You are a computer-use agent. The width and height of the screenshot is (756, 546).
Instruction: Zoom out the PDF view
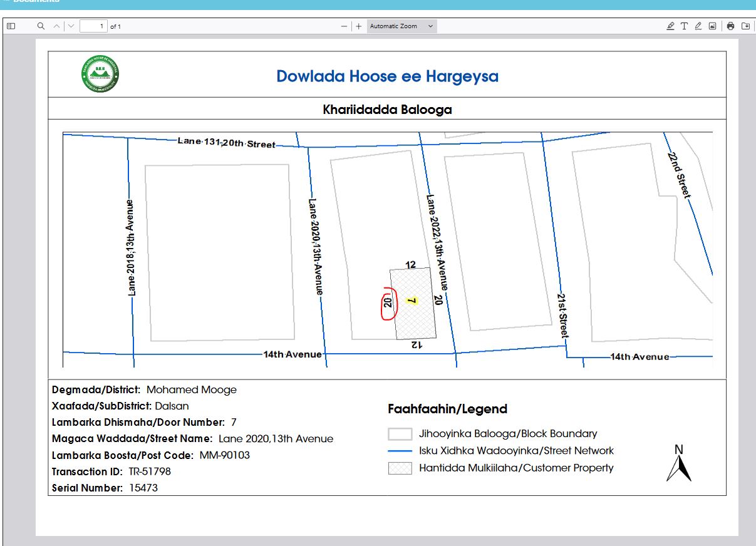pos(344,26)
